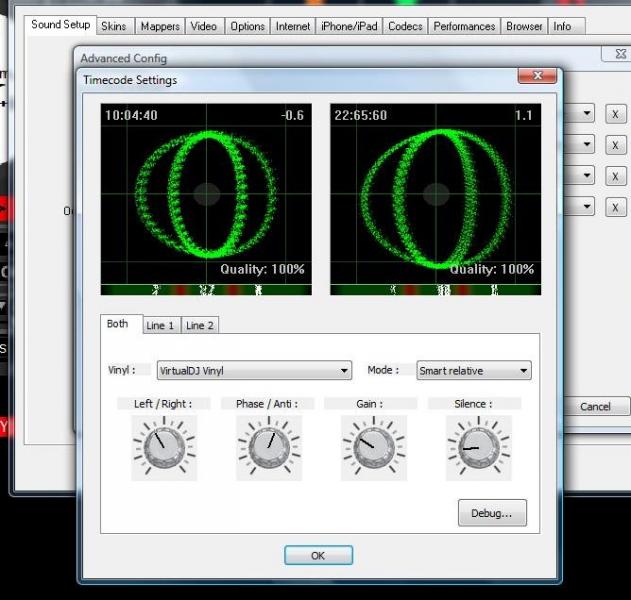
Task: Expand the third dropdown arrow in Advanced Config
Action: [587, 175]
